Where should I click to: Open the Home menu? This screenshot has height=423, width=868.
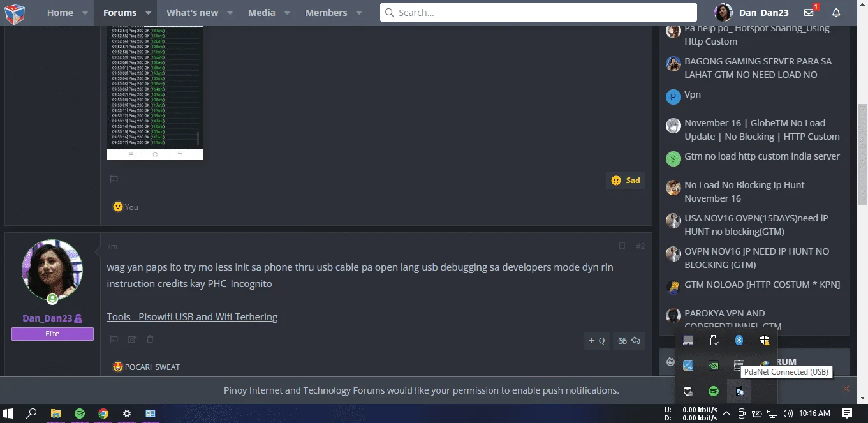point(60,13)
